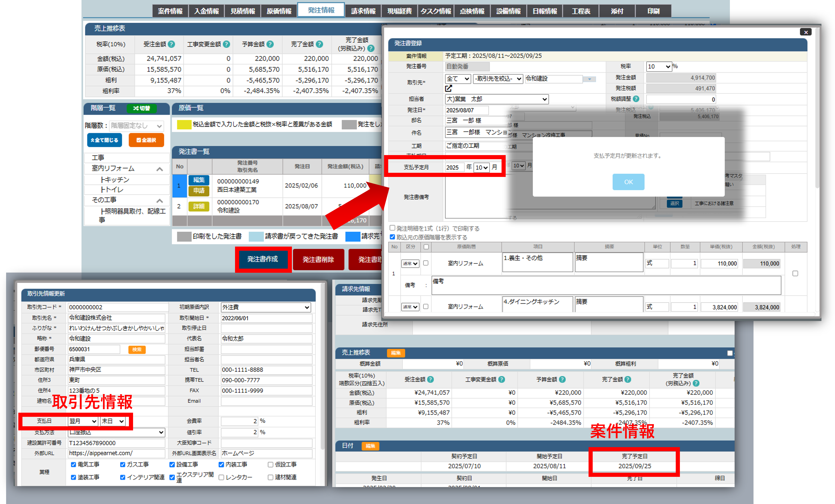The height and width of the screenshot is (504, 835).
Task: Switch to 入金情報 tab
Action: point(206,11)
